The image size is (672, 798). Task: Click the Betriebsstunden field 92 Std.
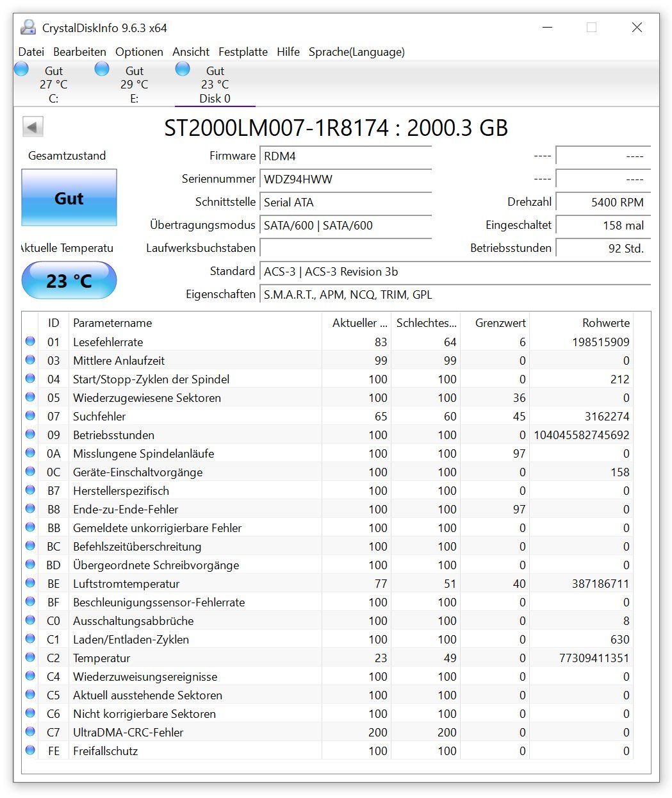603,249
